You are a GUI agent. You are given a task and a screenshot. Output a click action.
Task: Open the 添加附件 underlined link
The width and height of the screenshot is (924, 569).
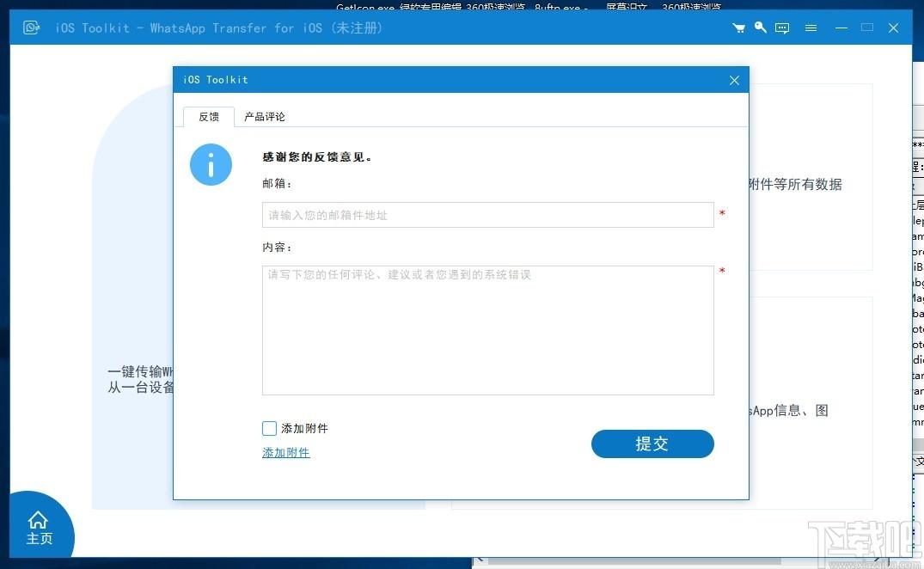point(286,453)
